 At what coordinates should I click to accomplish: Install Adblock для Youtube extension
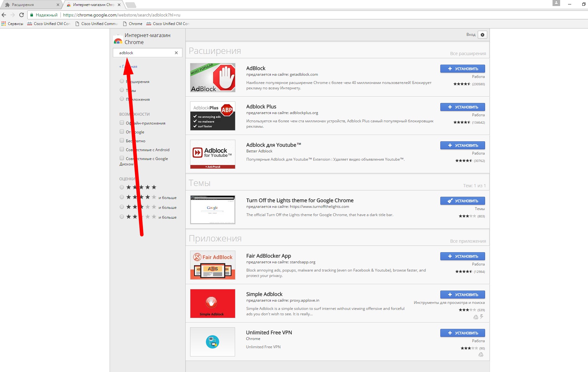pyautogui.click(x=463, y=145)
